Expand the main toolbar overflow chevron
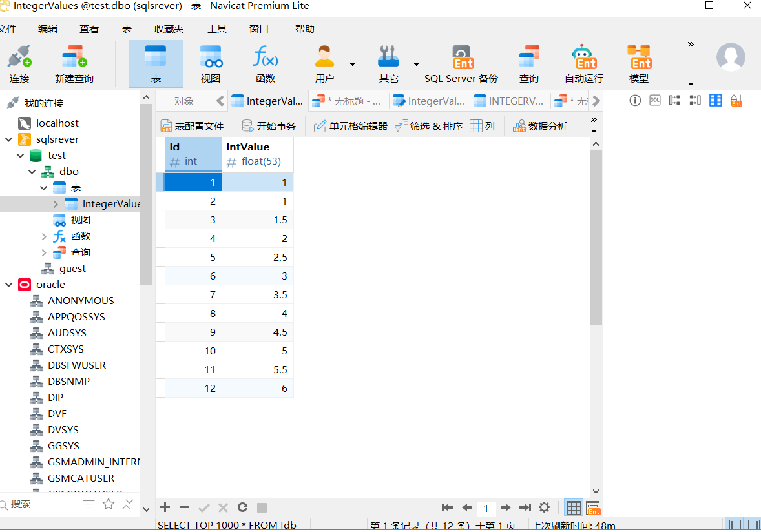The image size is (761, 532). (x=691, y=44)
